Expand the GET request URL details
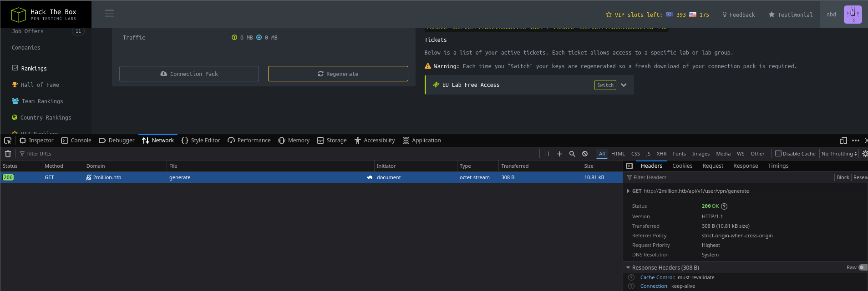The image size is (868, 291). pyautogui.click(x=629, y=191)
